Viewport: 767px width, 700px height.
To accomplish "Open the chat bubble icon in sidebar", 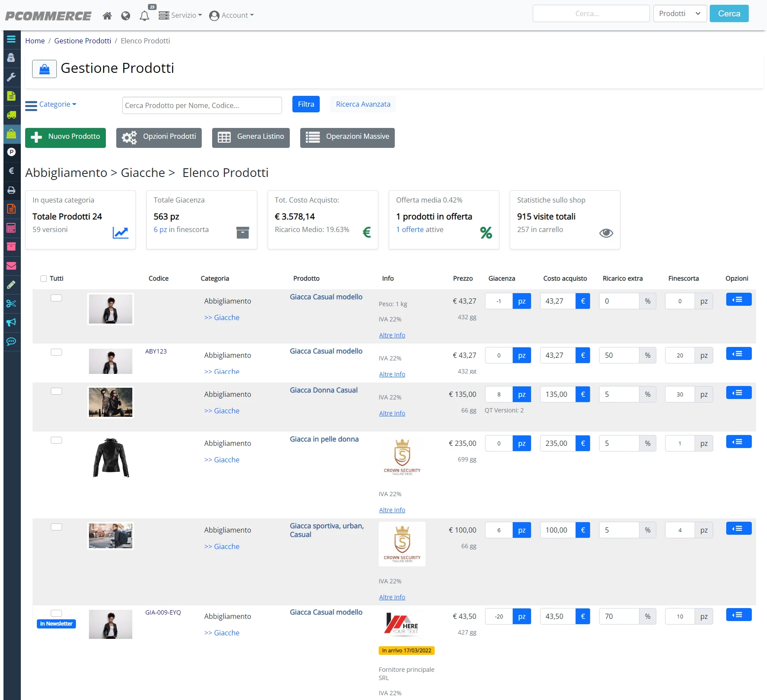I will (11, 341).
